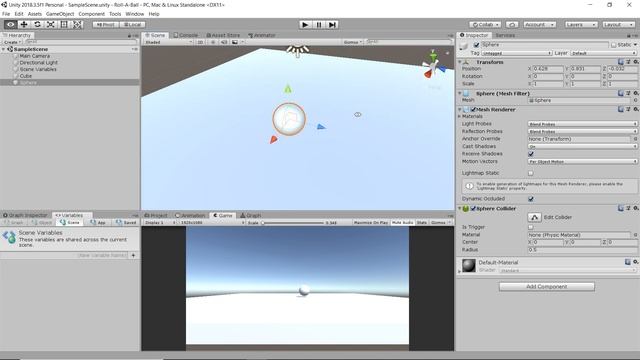Click the Step frame button
The width and height of the screenshot is (640, 360).
click(332, 24)
